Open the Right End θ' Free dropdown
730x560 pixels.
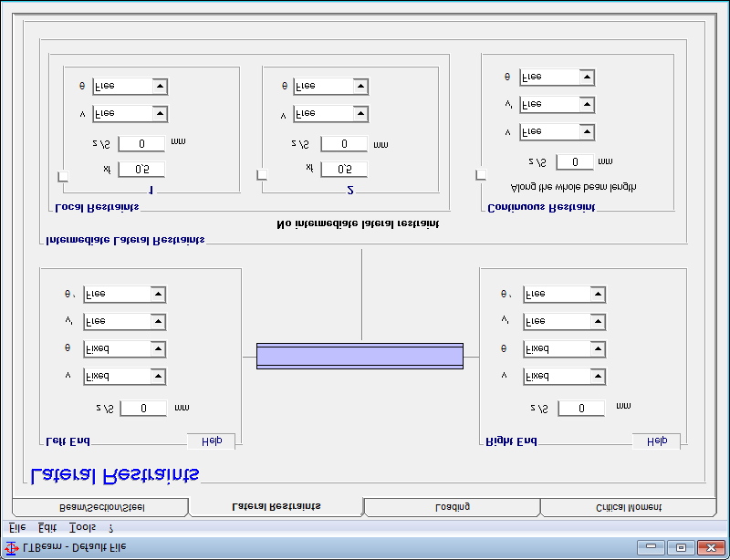click(x=565, y=295)
